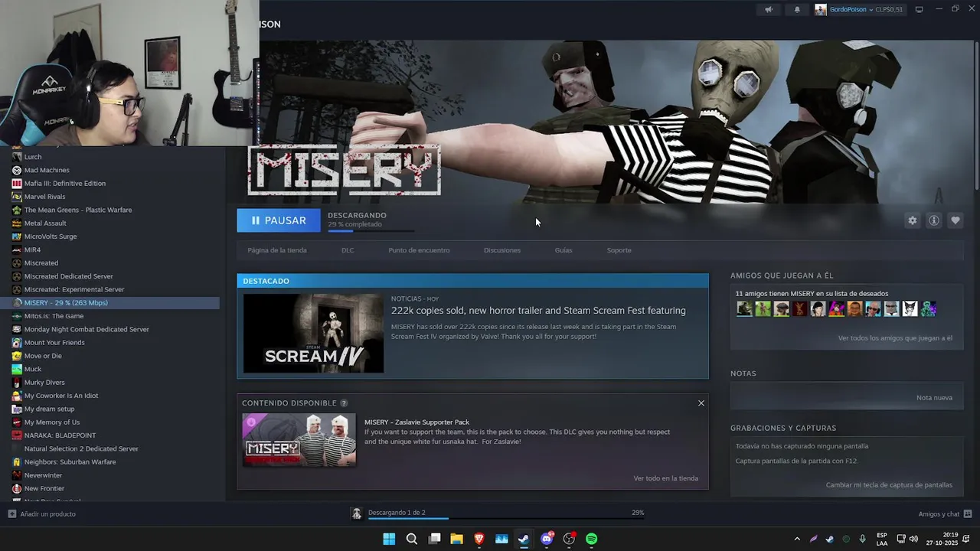Image resolution: width=980 pixels, height=551 pixels.
Task: Open the Discusiones tab
Action: point(502,250)
